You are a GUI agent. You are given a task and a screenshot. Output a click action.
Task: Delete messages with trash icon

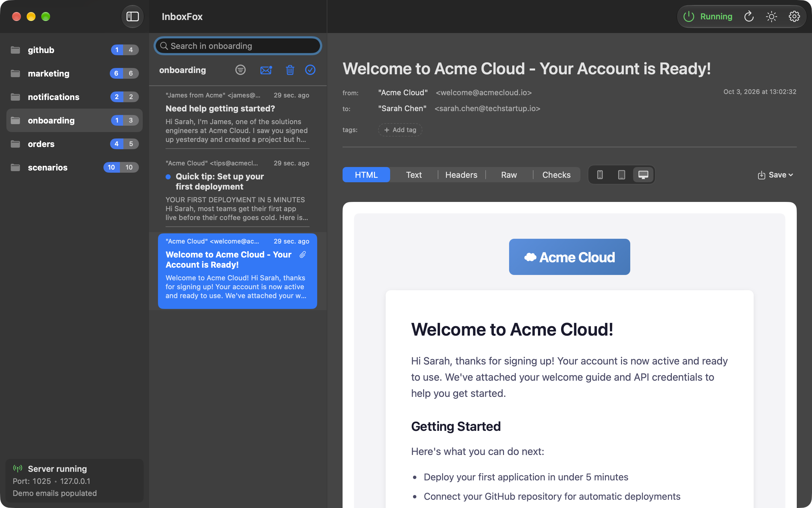point(290,70)
